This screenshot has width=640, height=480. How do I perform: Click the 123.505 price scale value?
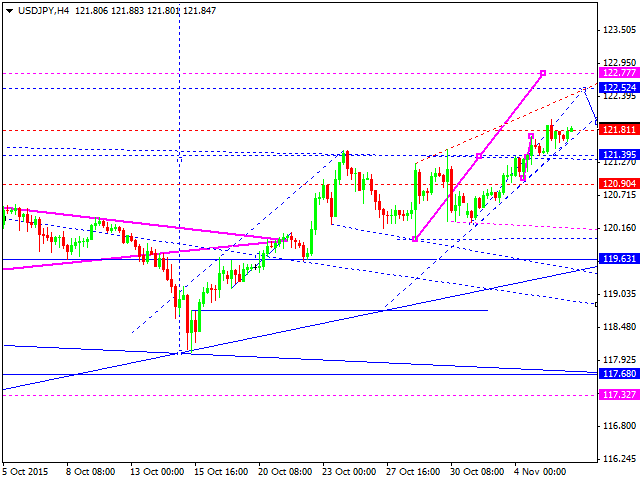coord(620,30)
